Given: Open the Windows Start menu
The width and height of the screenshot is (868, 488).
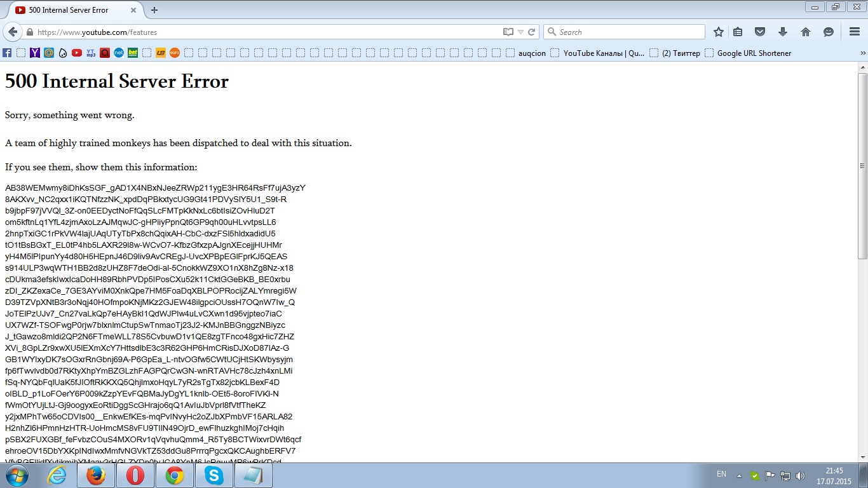Looking at the screenshot, I should click(x=17, y=475).
